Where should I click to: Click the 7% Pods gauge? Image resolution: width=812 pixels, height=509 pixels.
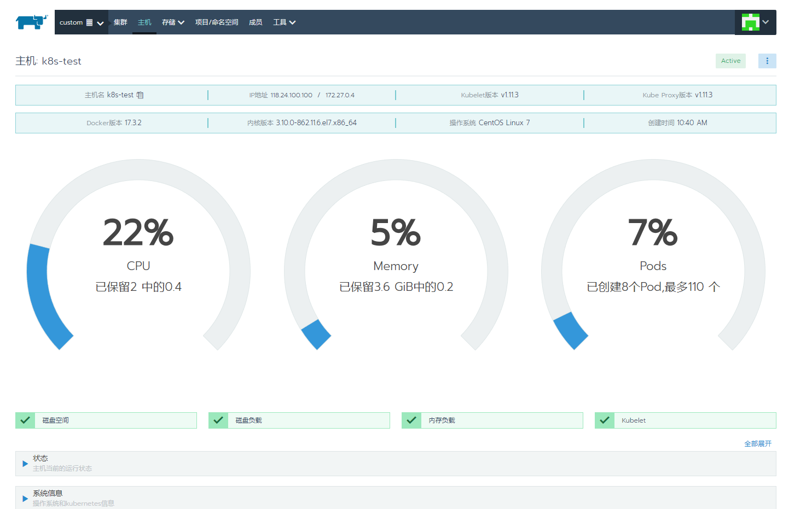point(653,255)
